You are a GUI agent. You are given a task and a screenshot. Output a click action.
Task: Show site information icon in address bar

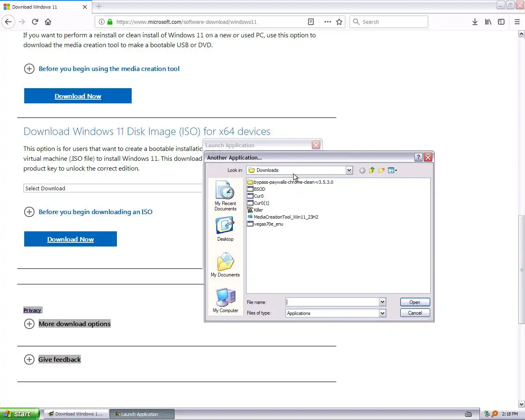[101, 22]
